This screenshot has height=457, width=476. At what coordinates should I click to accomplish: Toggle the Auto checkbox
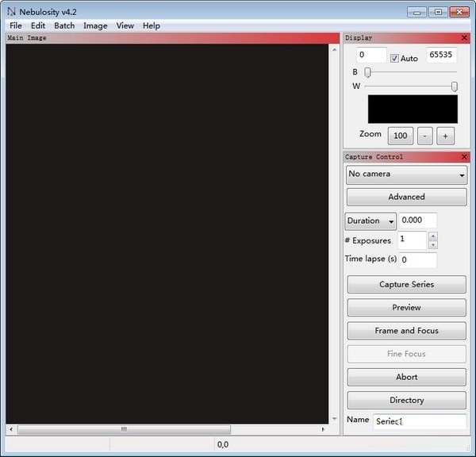tap(394, 58)
